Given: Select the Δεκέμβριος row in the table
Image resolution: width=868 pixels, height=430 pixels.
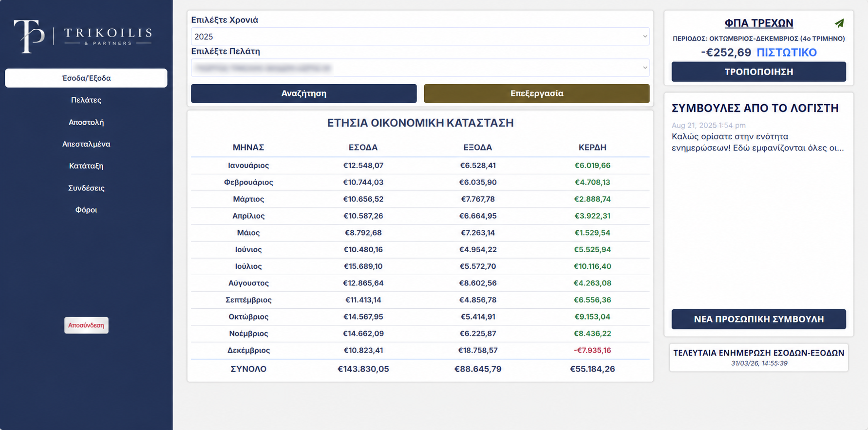Looking at the screenshot, I should click(420, 351).
